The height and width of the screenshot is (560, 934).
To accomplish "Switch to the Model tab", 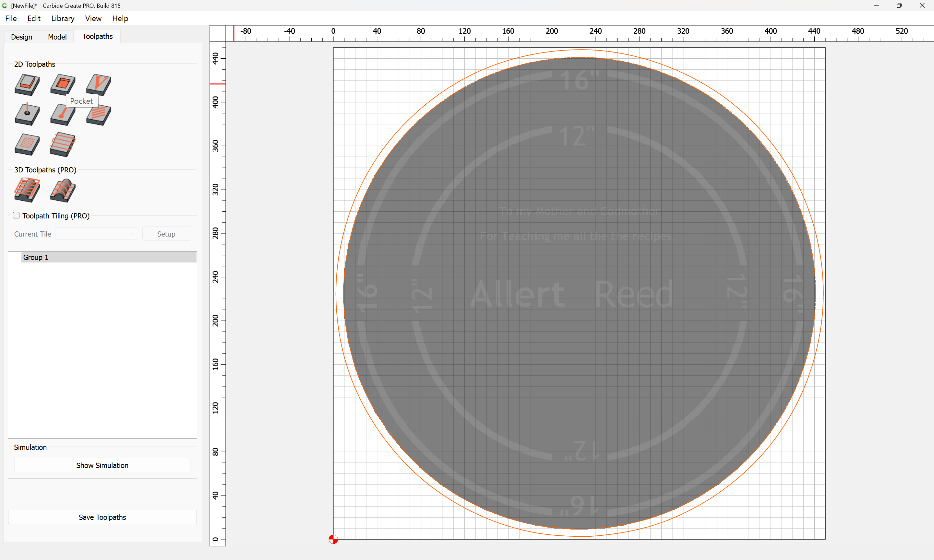I will click(57, 37).
